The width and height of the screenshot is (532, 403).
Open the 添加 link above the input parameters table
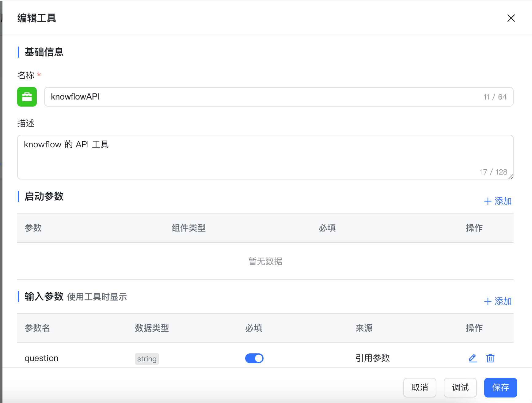pyautogui.click(x=503, y=301)
